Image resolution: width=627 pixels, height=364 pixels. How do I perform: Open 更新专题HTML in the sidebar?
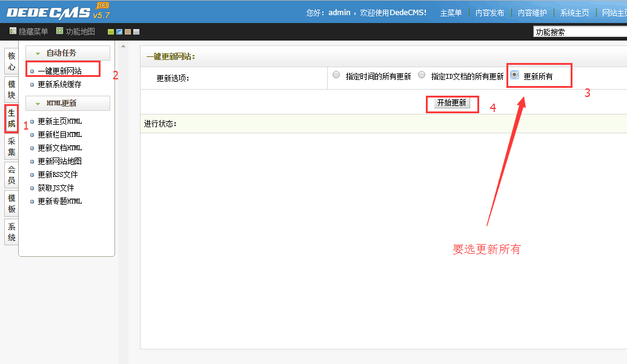59,201
